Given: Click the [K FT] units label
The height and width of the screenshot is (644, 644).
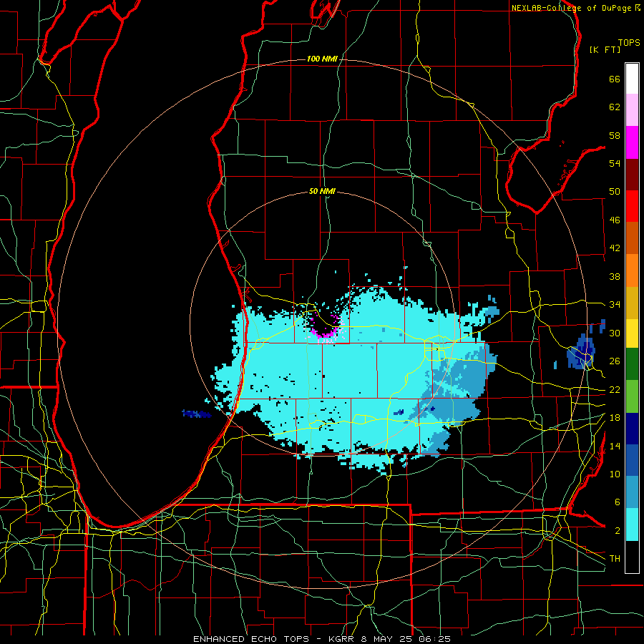Looking at the screenshot, I should coord(605,49).
